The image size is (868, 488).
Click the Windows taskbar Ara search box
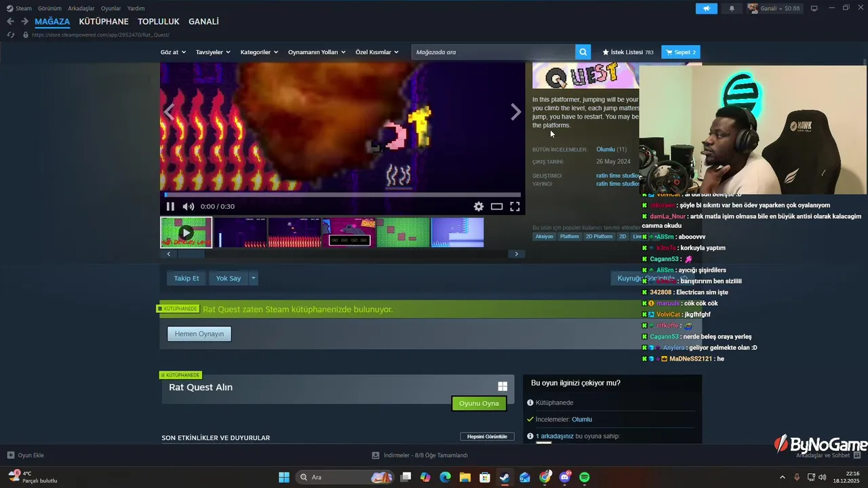pyautogui.click(x=345, y=477)
